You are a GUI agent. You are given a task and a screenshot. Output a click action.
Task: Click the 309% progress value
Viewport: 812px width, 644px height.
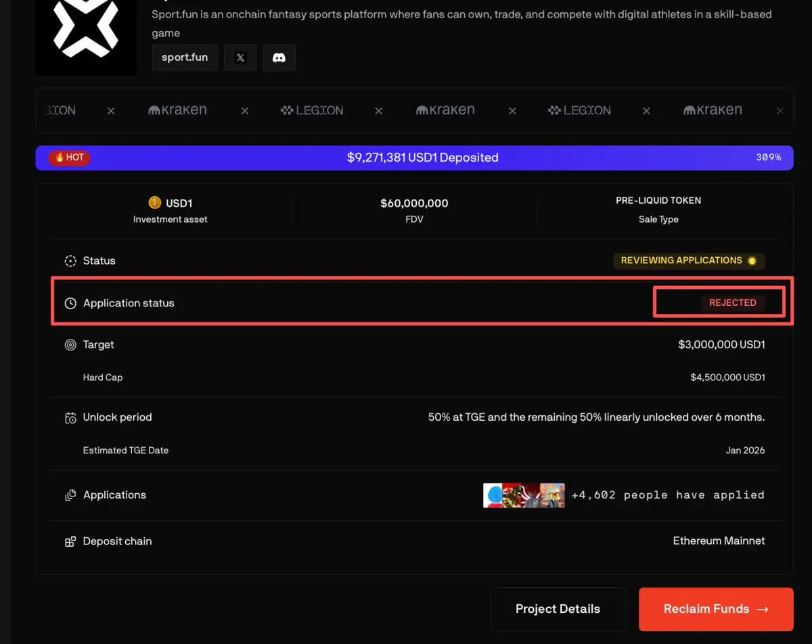tap(768, 158)
